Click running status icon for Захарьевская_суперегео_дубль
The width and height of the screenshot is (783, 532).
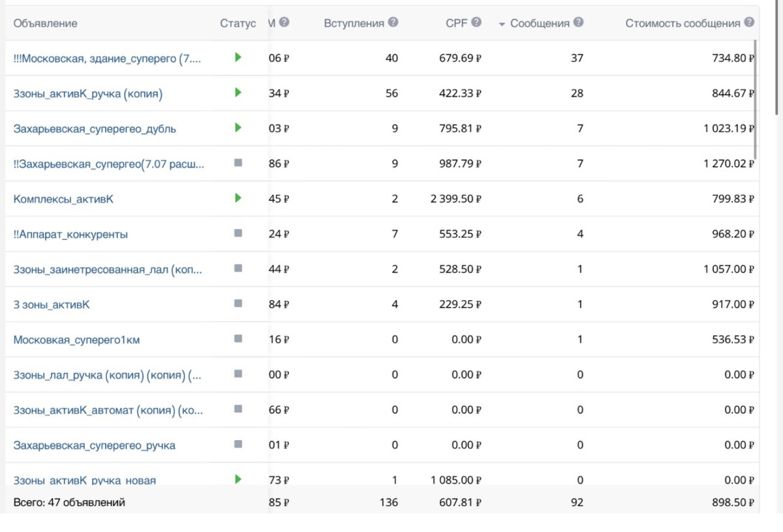click(x=238, y=128)
